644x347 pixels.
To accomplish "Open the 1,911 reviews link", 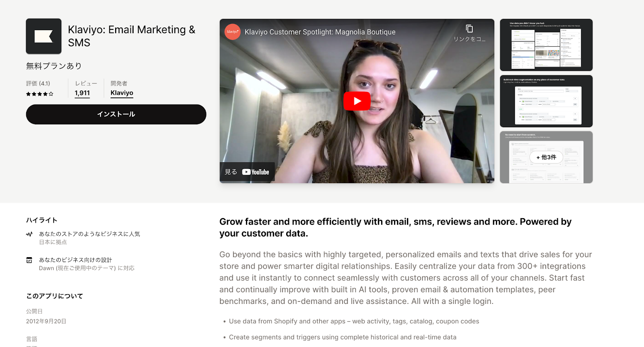I will 82,93.
